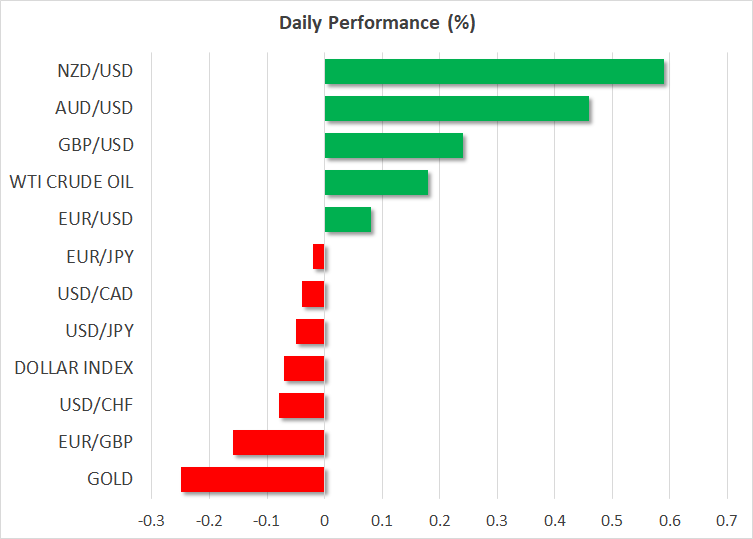Click the USD/CAD red bar

[x=313, y=294]
